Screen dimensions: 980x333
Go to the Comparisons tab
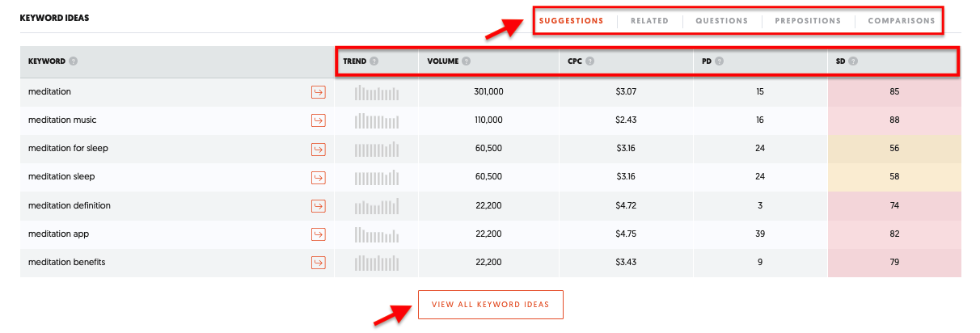click(x=901, y=21)
